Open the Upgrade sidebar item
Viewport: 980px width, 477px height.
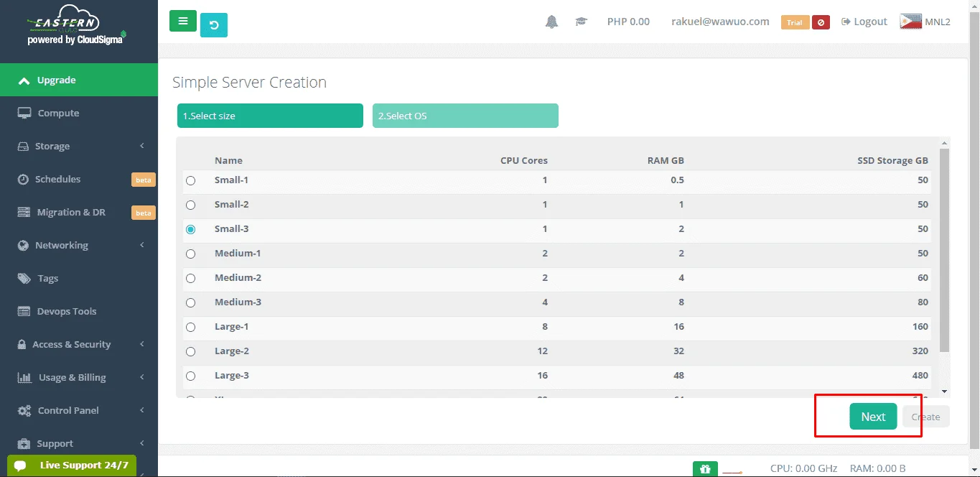pos(79,80)
